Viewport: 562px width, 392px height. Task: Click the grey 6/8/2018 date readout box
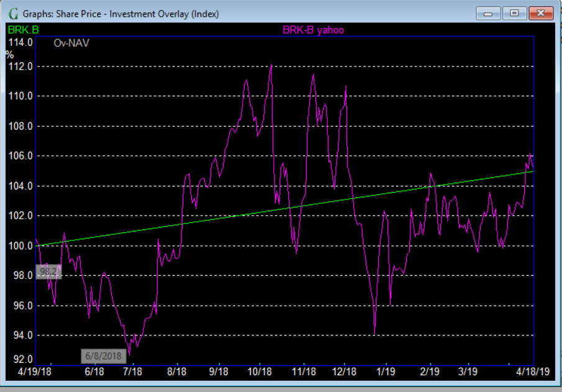tap(103, 356)
